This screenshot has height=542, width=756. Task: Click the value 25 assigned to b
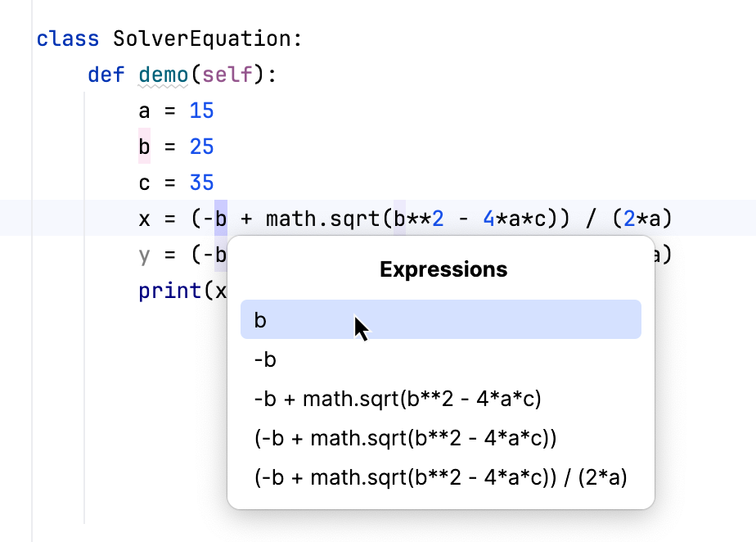[x=202, y=146]
